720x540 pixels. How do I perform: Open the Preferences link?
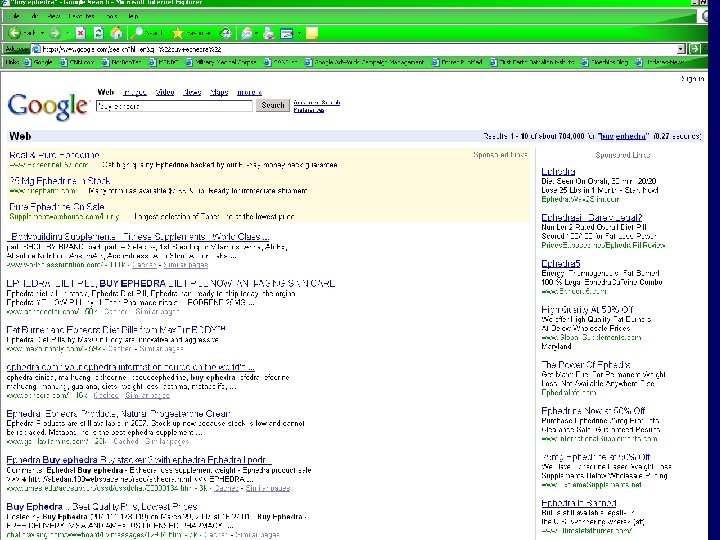coord(309,110)
